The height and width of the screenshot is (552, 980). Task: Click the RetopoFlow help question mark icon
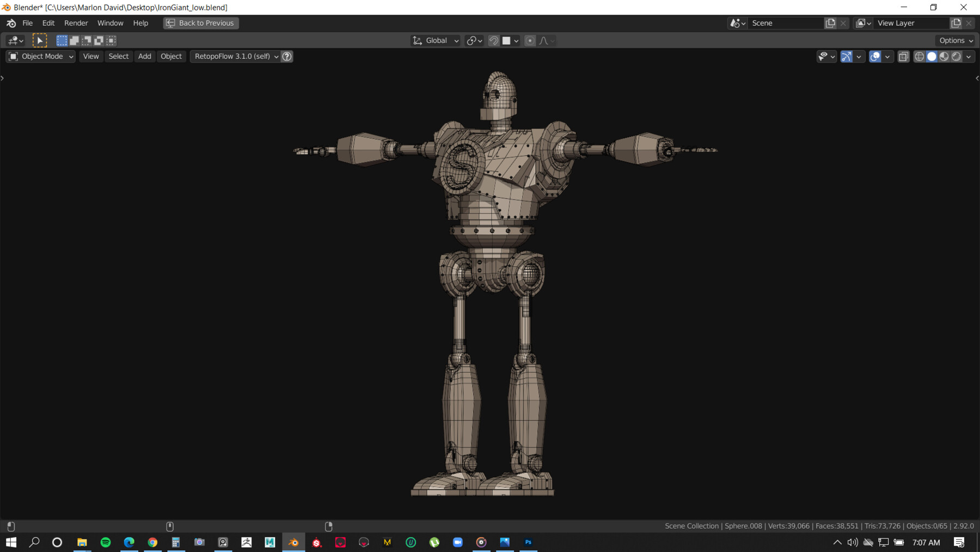point(287,56)
